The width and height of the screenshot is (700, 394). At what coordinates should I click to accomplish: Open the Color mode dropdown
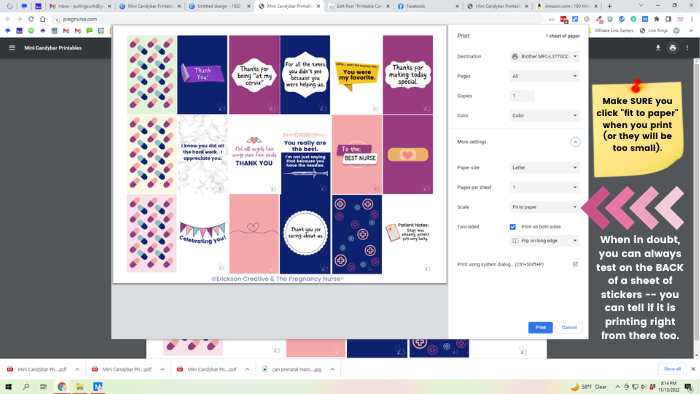tap(545, 116)
